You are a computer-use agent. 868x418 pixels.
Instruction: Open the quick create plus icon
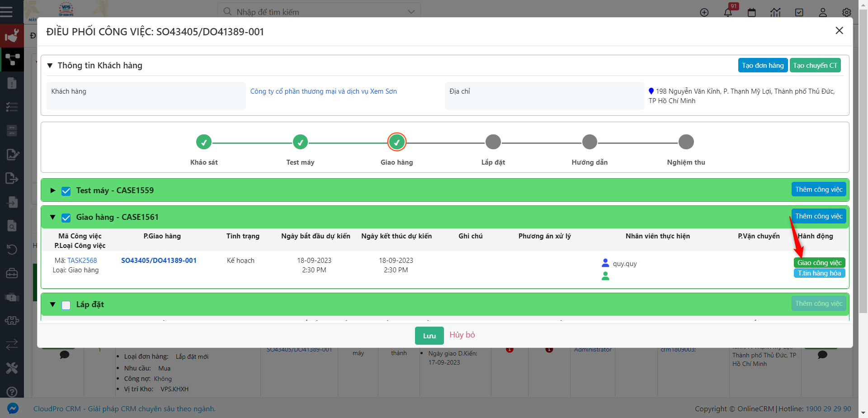[704, 13]
